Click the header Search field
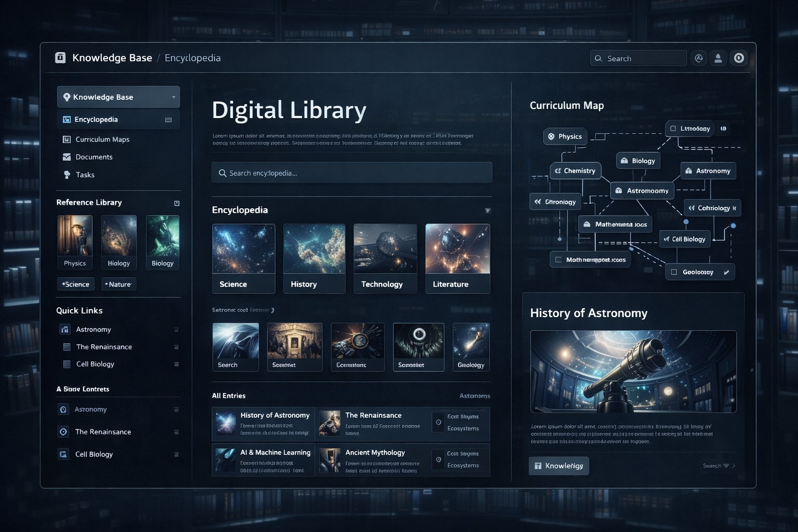 click(x=638, y=58)
